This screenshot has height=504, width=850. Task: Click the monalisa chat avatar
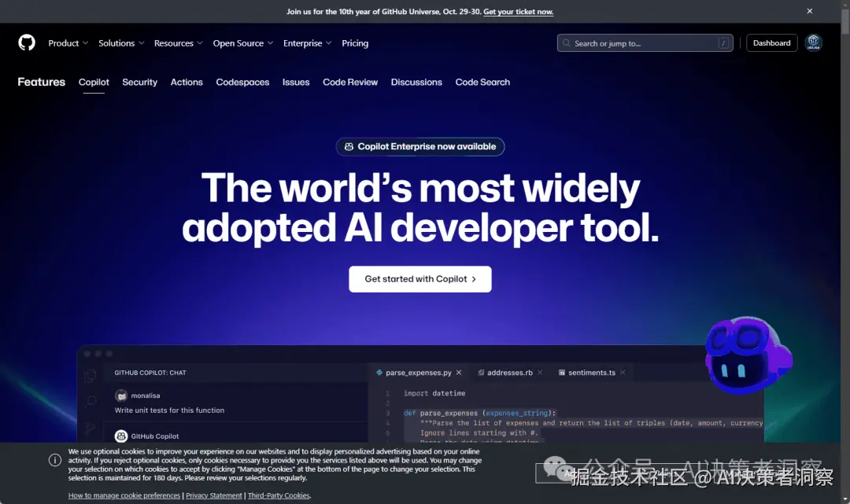121,395
